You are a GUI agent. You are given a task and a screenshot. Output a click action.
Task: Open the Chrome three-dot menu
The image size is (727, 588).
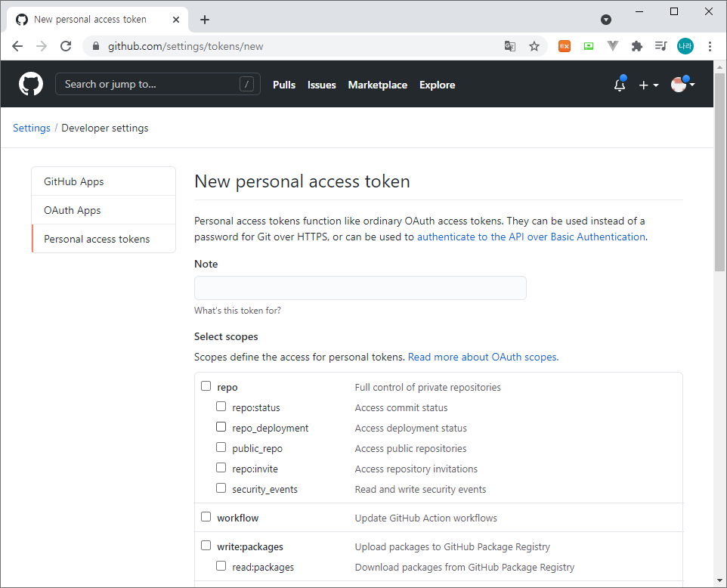[710, 46]
